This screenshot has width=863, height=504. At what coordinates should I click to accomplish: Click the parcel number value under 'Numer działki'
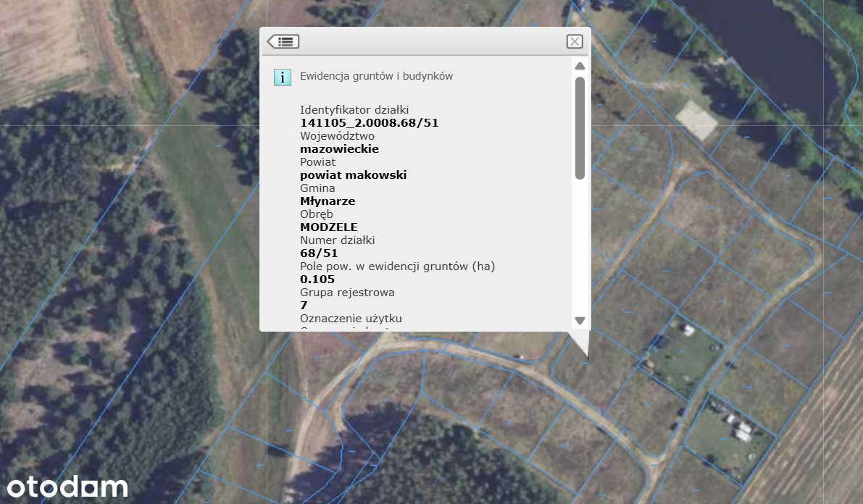tap(319, 253)
